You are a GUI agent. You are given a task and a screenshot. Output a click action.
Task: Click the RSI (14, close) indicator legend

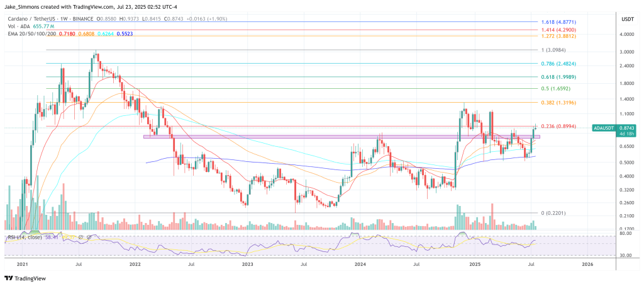pos(25,237)
